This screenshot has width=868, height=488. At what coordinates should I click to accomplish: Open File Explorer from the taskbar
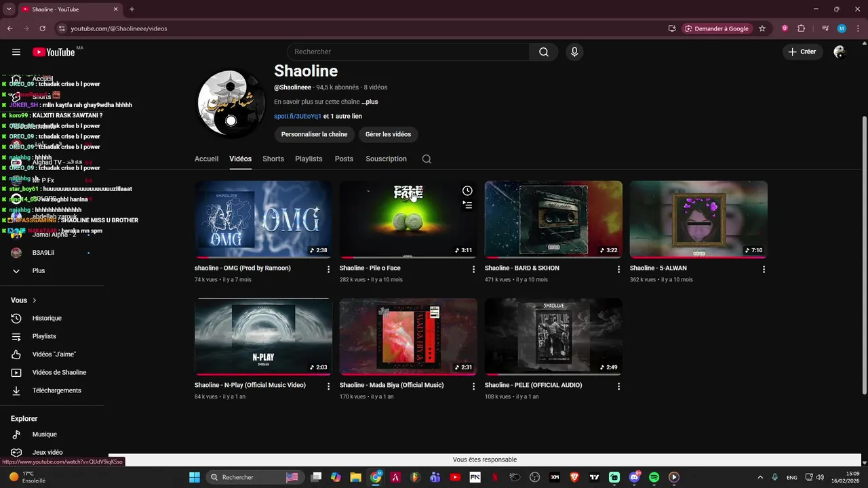point(355,477)
